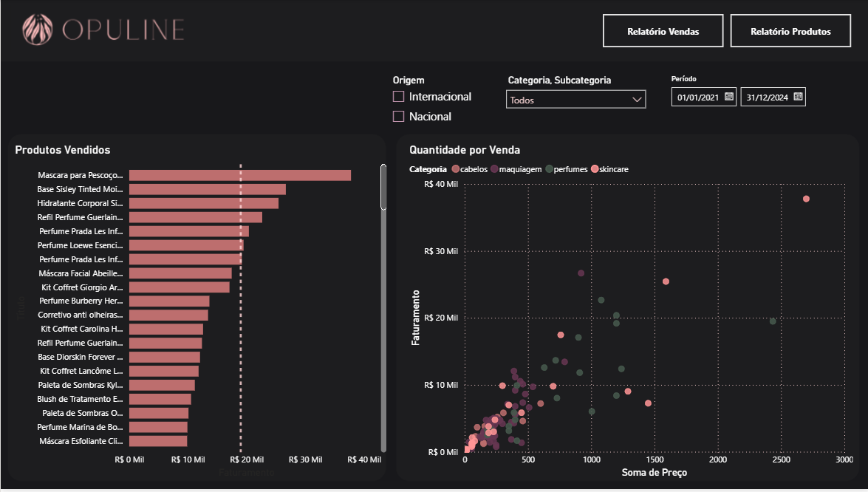
Task: Open the Relatório Vendas page
Action: (x=663, y=31)
